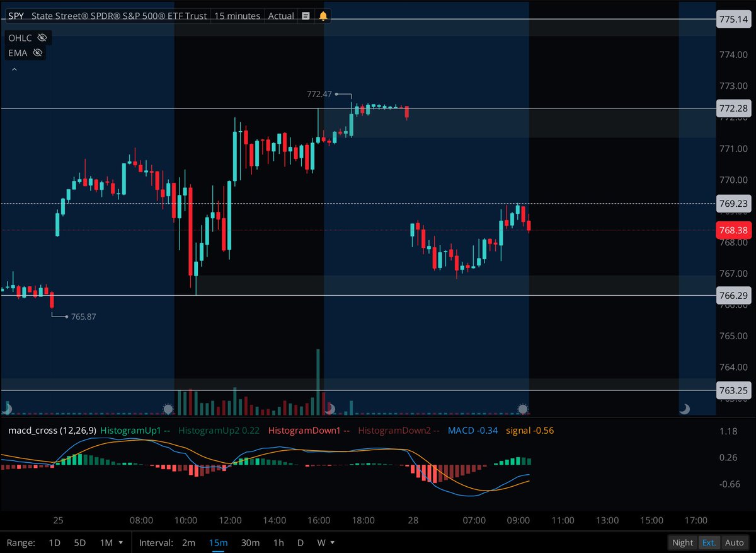Switch to the 30m interval
The height and width of the screenshot is (553, 756).
[x=250, y=542]
